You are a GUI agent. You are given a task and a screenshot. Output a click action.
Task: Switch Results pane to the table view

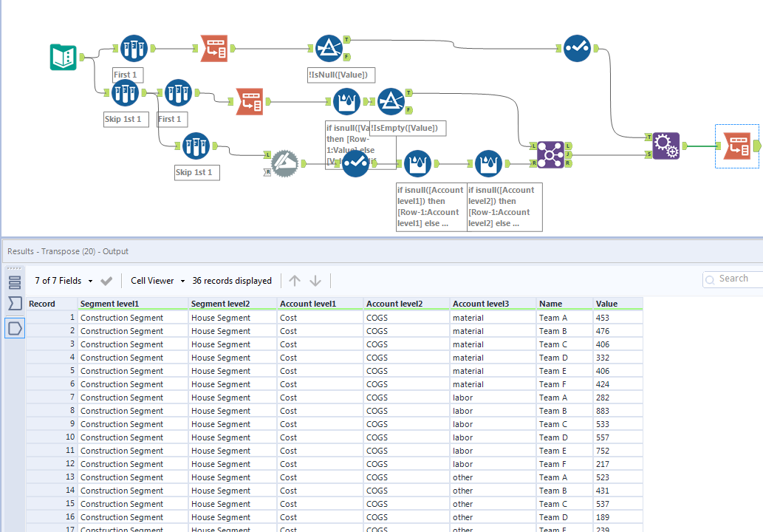(x=15, y=282)
